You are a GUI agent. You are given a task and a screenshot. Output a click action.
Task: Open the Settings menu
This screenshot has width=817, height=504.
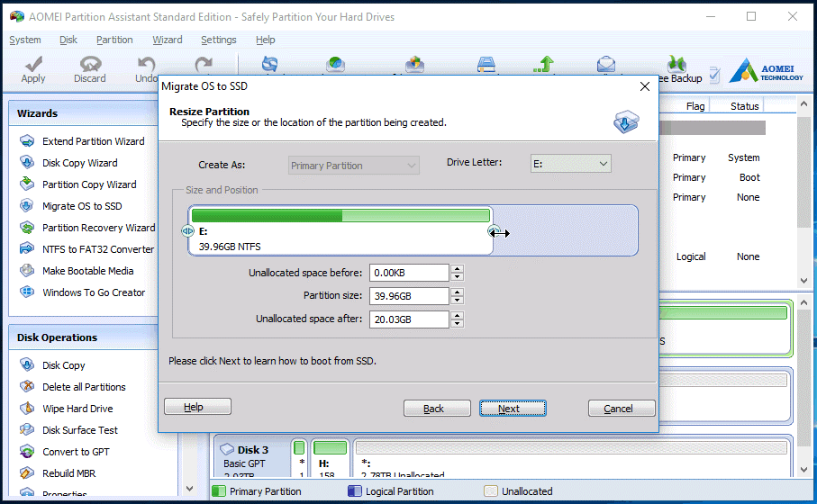coord(219,40)
